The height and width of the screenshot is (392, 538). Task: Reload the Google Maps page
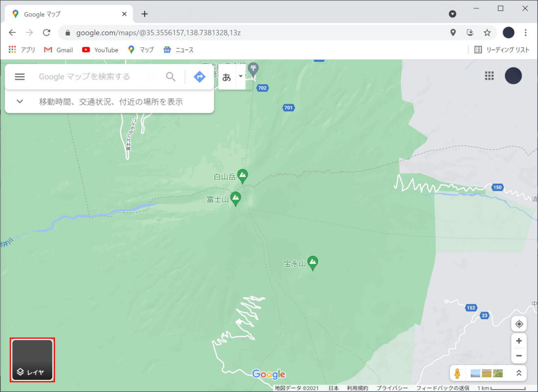[47, 32]
